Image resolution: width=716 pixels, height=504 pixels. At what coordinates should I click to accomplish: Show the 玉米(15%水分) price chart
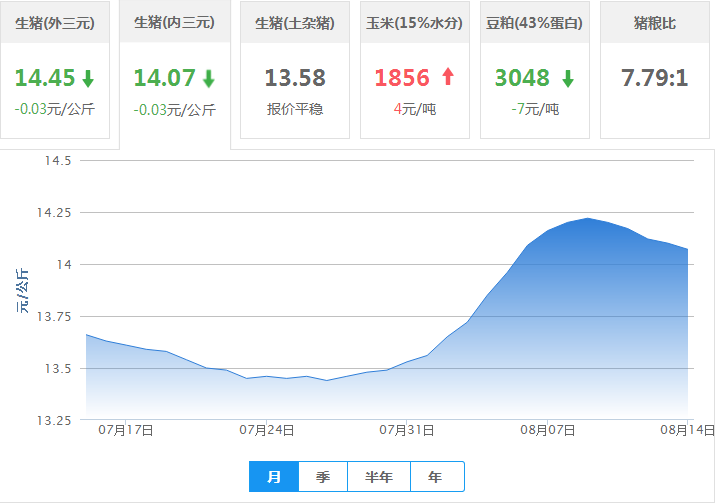click(415, 23)
